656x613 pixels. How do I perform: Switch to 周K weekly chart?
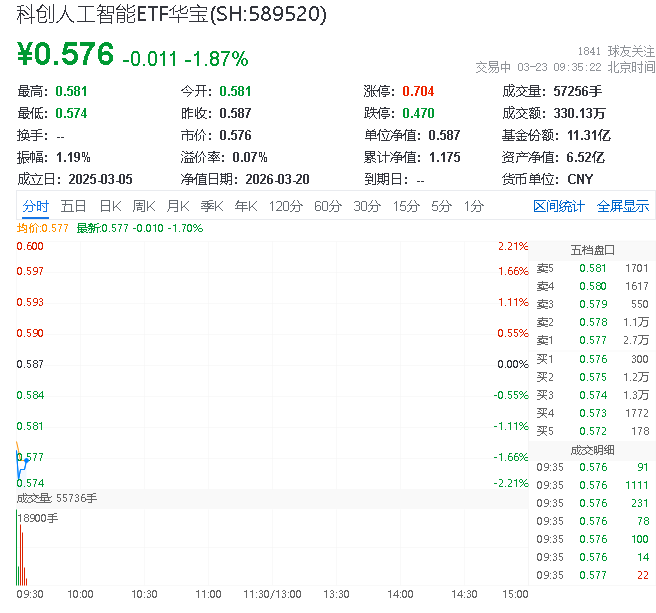144,207
